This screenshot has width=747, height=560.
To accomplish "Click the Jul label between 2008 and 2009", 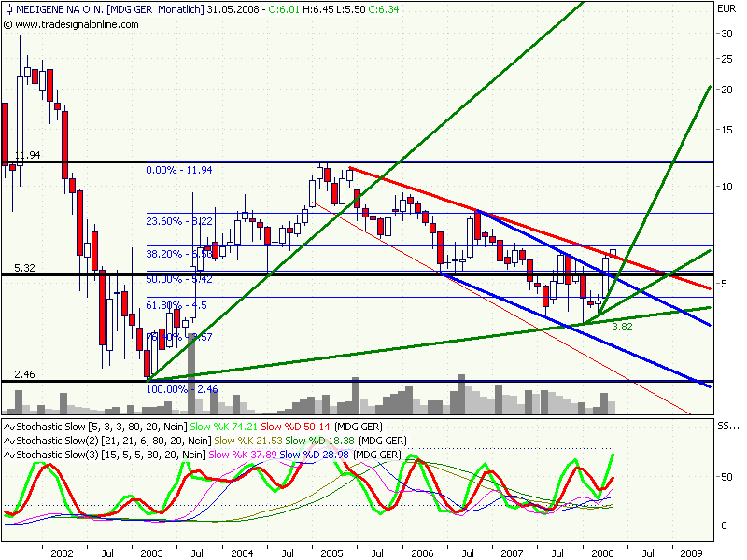I will tap(647, 553).
